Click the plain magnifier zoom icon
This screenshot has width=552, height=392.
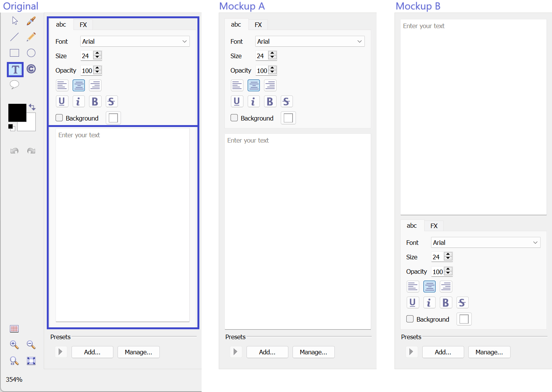(x=14, y=361)
